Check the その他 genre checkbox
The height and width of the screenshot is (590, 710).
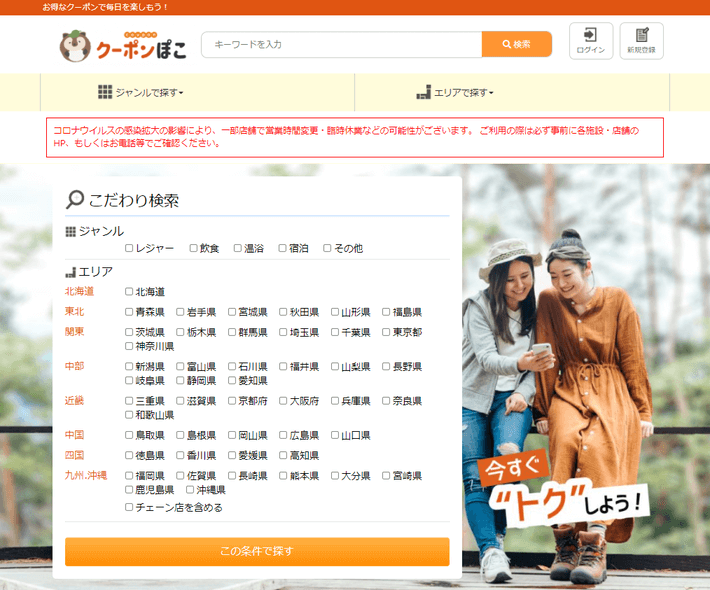327,248
